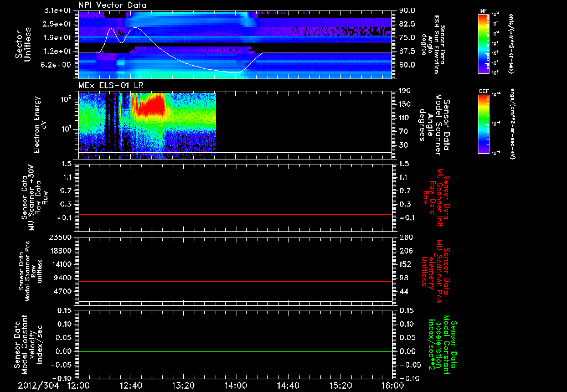Click the 190 scanner angle tick

click(405, 91)
